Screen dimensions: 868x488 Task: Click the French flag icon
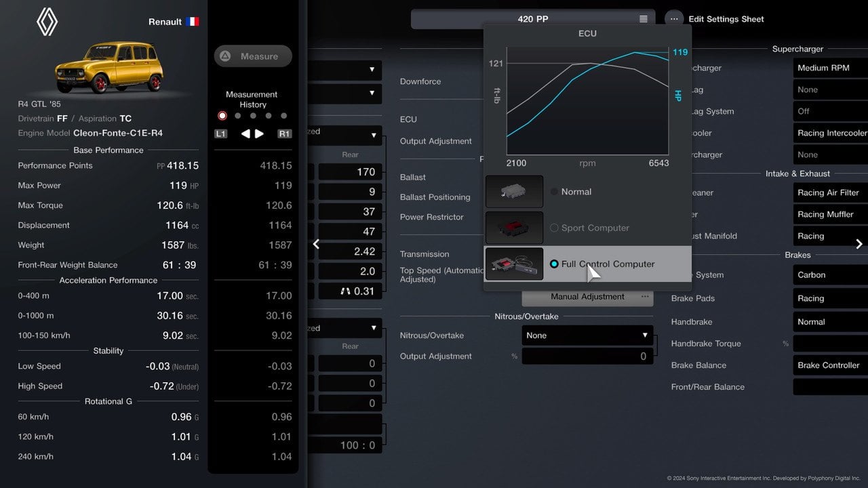click(193, 22)
